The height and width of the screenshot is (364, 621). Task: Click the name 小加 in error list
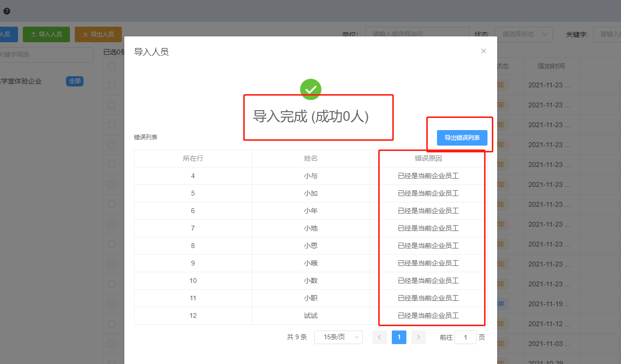coord(311,193)
